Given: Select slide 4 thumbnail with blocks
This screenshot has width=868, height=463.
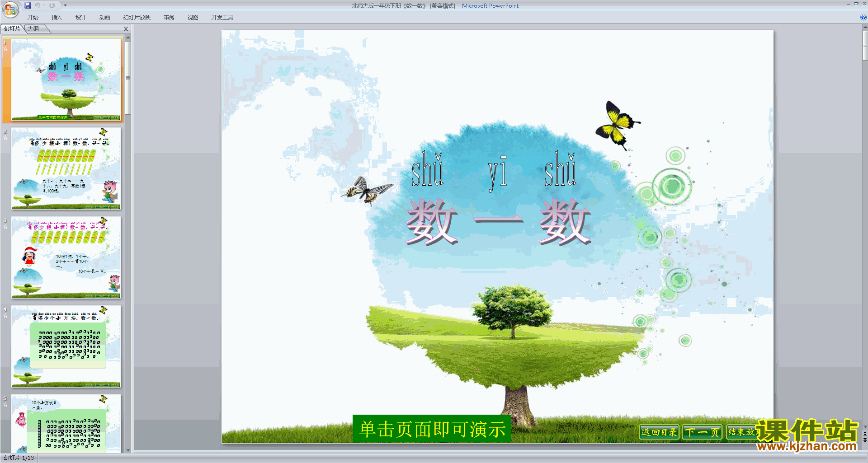Looking at the screenshot, I should pos(66,346).
